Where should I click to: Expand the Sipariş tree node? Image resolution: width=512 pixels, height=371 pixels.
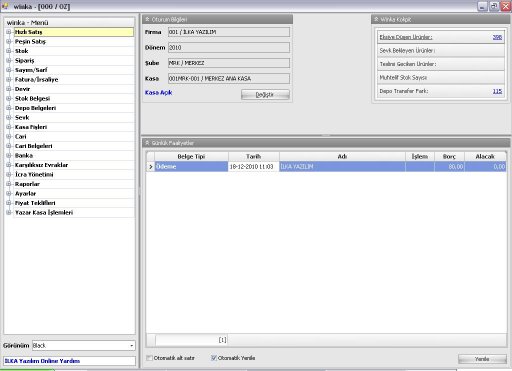coord(9,60)
